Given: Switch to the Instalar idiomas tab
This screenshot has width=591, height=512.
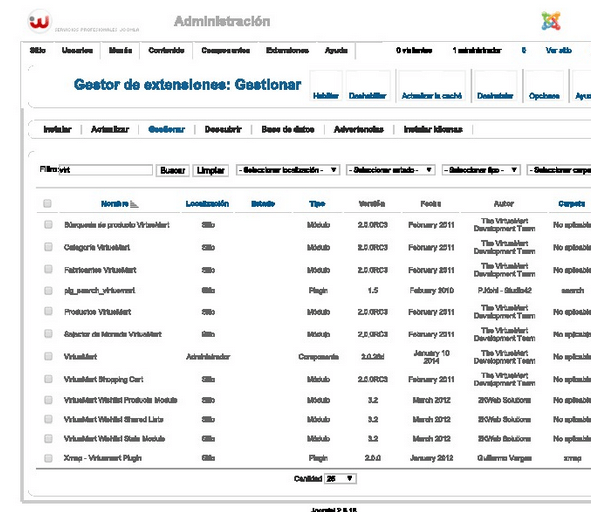Looking at the screenshot, I should tap(433, 129).
